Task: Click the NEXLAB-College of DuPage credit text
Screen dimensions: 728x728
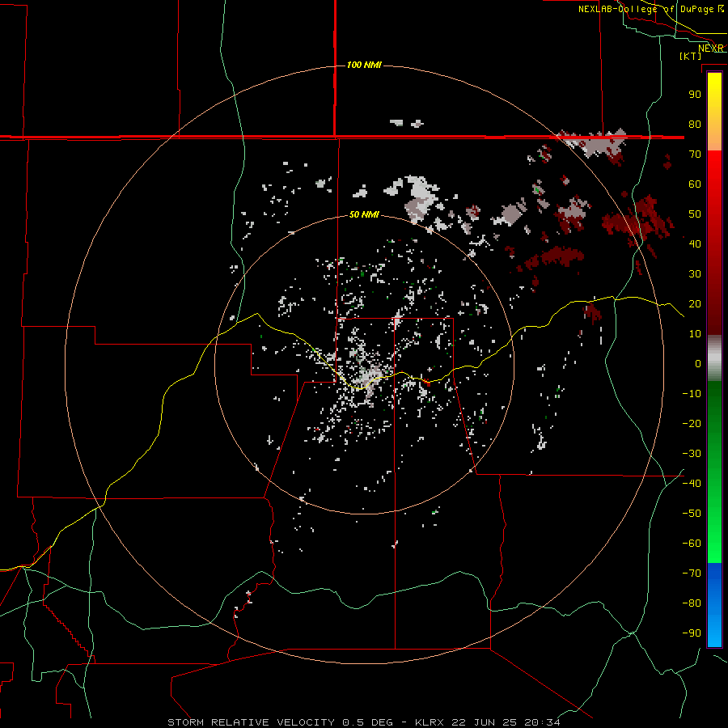Action: coord(645,9)
